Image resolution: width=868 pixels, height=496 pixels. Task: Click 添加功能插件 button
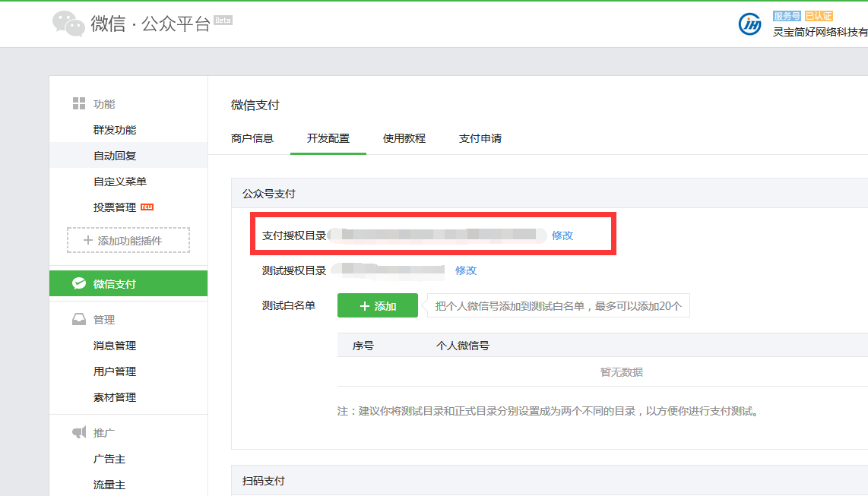[128, 240]
